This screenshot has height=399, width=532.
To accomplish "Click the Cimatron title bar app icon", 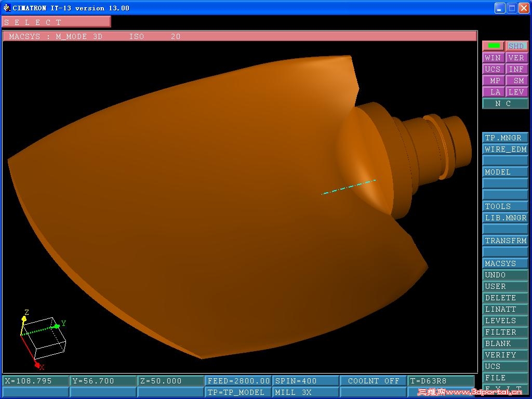I will click(6, 7).
